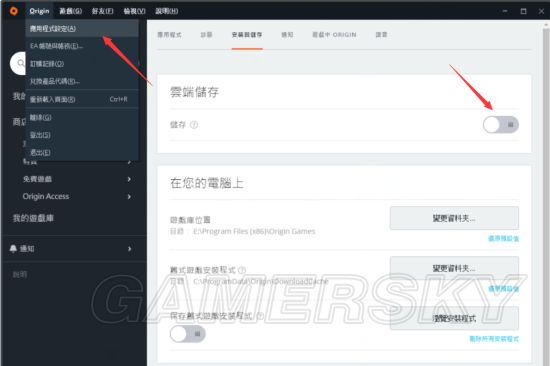This screenshot has width=550, height=366.
Task: Click help icon next to 舊式遊戲安裝程式
Action: click(x=242, y=270)
